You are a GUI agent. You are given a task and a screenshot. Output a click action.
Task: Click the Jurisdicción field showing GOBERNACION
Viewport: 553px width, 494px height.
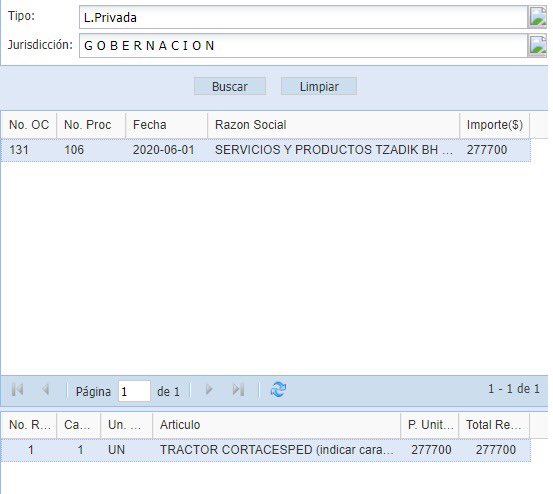[x=303, y=45]
